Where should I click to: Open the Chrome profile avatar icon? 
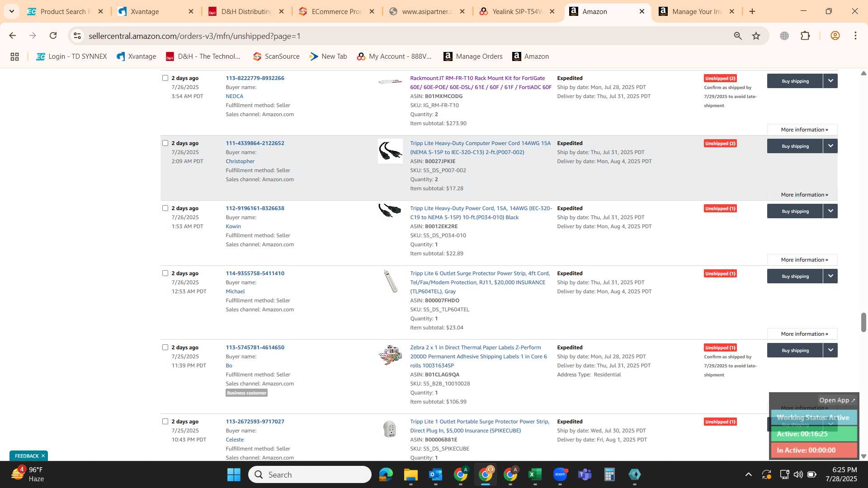pos(835,36)
